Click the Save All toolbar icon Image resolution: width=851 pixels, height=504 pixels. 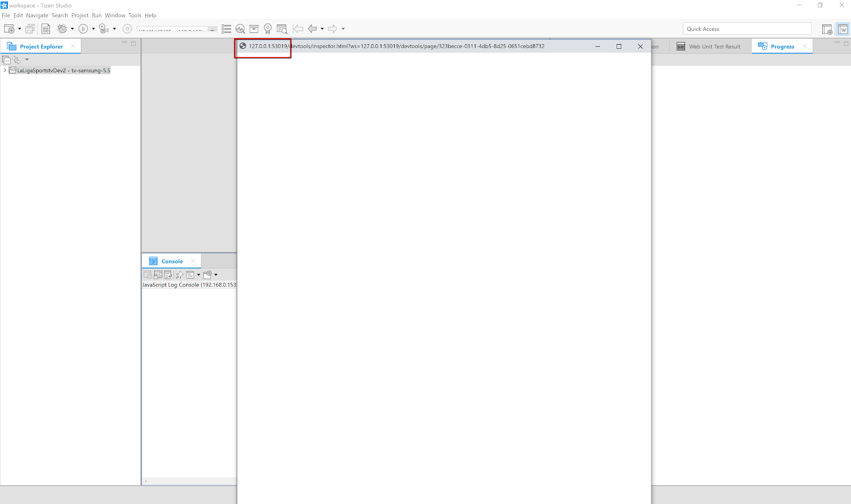tap(30, 29)
